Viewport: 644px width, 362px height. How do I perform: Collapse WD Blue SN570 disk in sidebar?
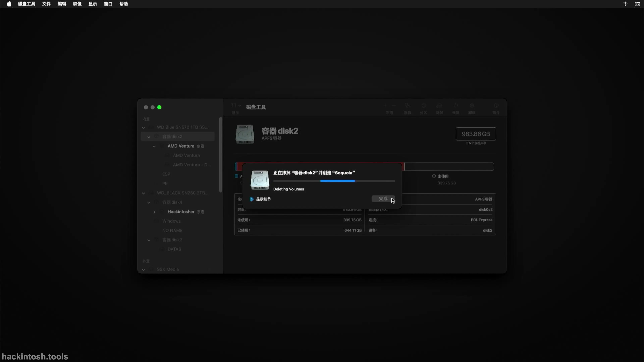(x=144, y=127)
